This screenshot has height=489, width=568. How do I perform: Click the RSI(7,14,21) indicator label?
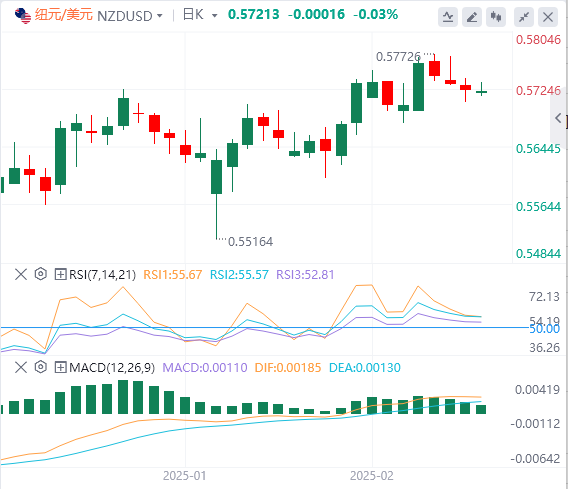[103, 275]
